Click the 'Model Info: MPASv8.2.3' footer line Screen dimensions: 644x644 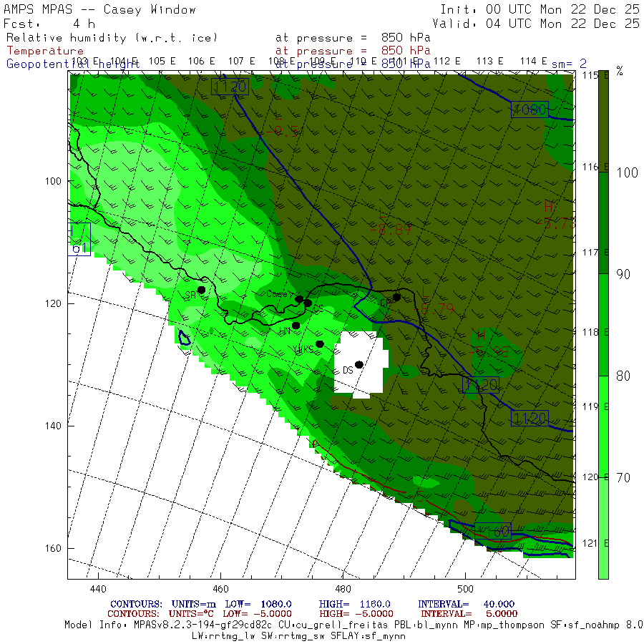coord(354,625)
